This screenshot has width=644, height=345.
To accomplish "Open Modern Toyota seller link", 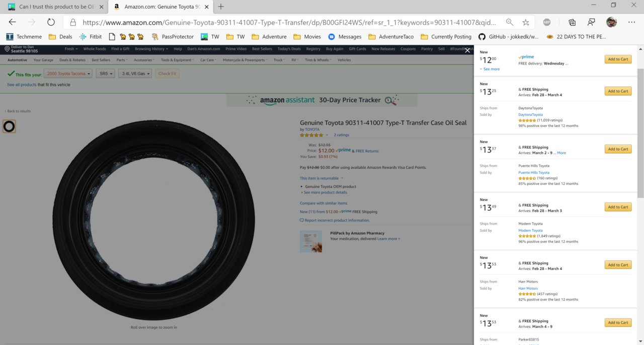I will click(x=530, y=231).
